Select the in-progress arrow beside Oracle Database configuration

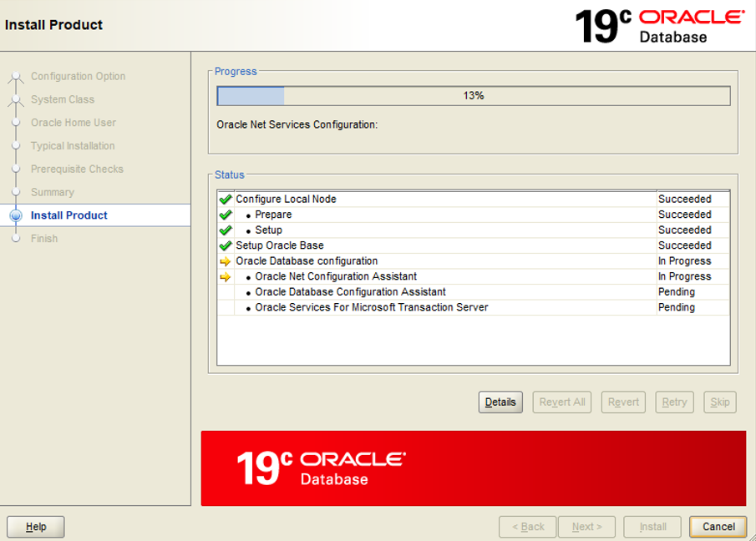tap(226, 260)
